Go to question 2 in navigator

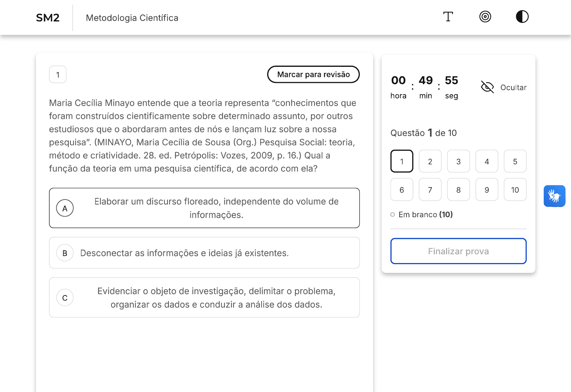point(430,161)
